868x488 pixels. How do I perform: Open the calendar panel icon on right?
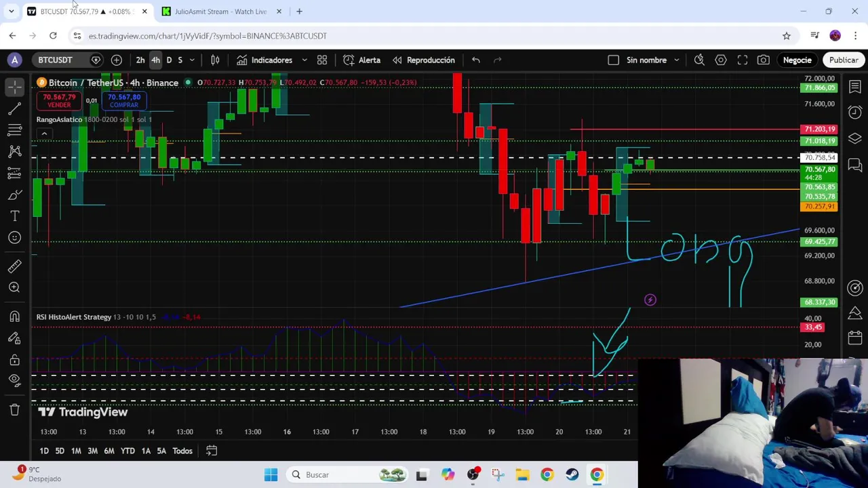pos(855,338)
